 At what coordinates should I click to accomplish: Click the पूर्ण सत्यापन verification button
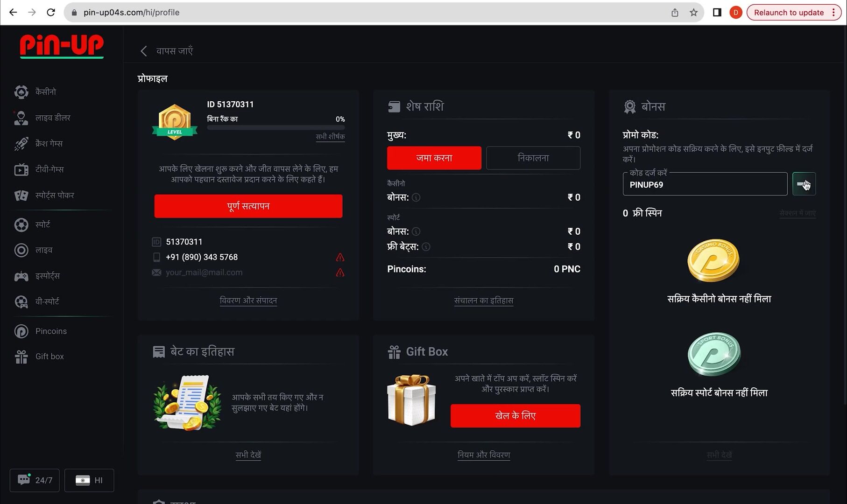pyautogui.click(x=248, y=206)
